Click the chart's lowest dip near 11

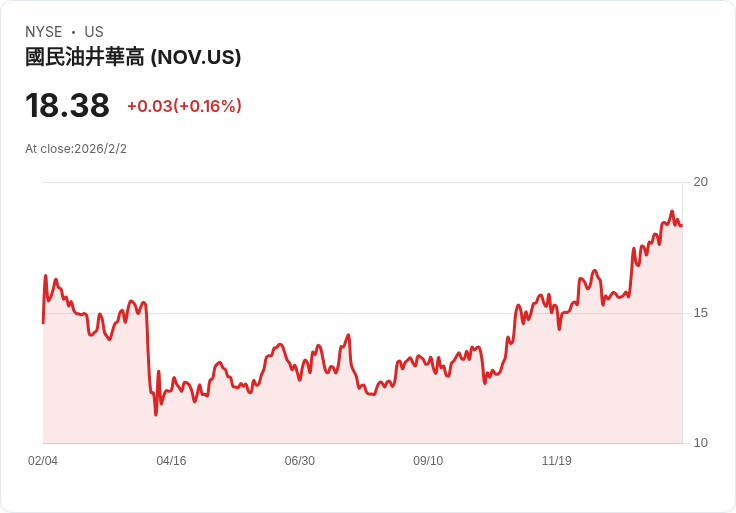pos(156,414)
